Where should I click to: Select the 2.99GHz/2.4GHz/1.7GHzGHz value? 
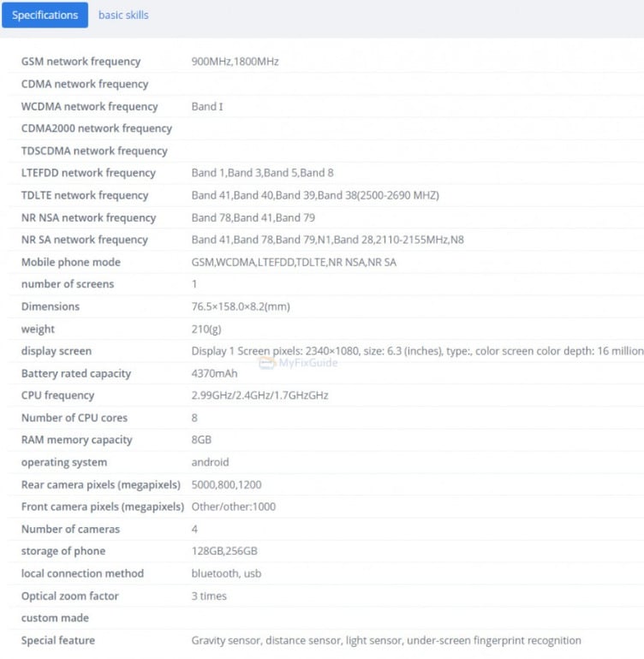tap(259, 395)
